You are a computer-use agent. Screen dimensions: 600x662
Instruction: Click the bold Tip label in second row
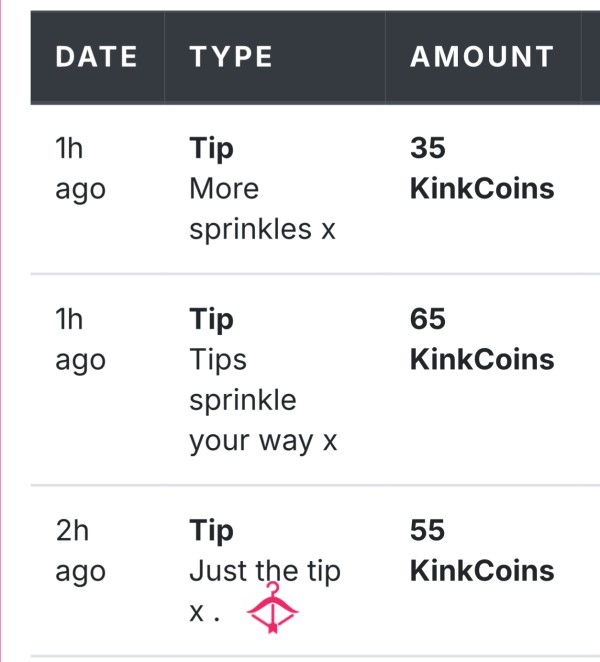tap(211, 320)
